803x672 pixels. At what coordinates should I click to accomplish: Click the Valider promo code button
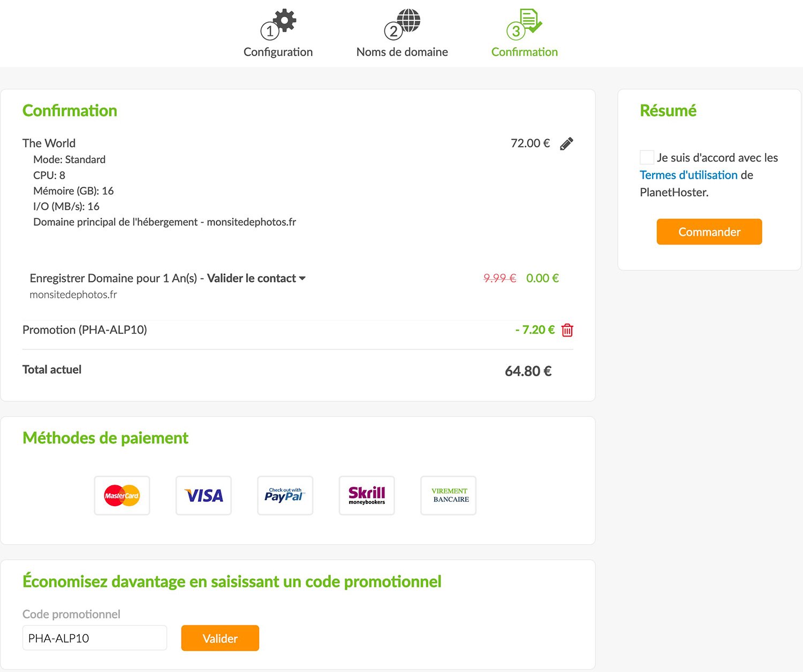click(220, 638)
